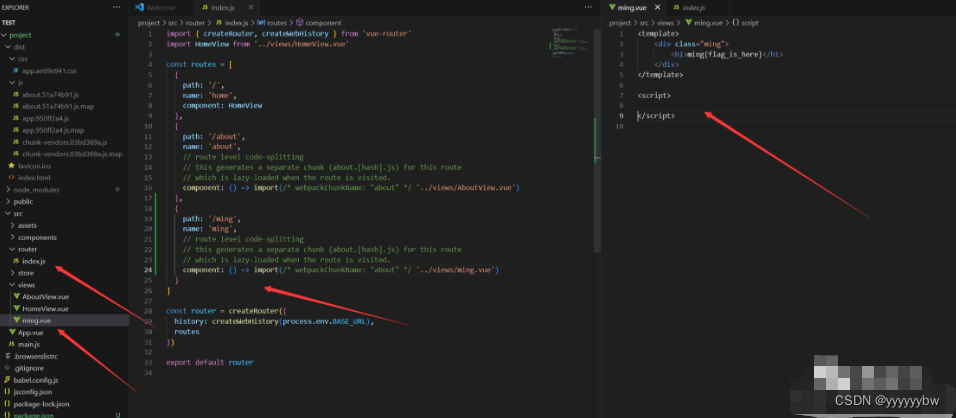
Task: Collapse the dist folder
Action: click(x=8, y=47)
